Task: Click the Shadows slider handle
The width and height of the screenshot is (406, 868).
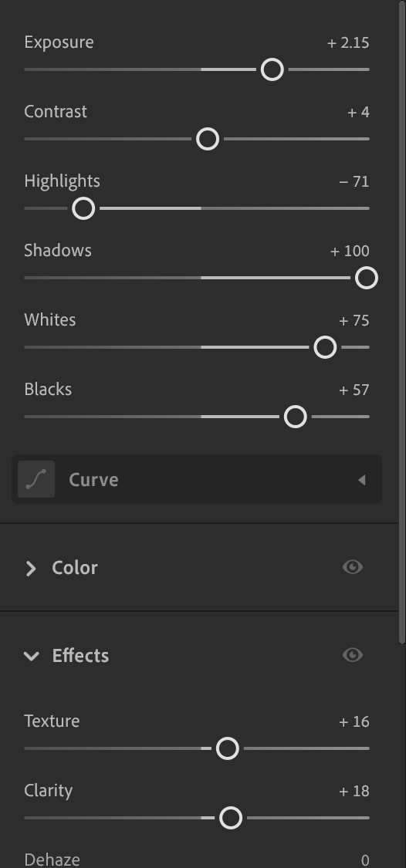Action: point(366,278)
